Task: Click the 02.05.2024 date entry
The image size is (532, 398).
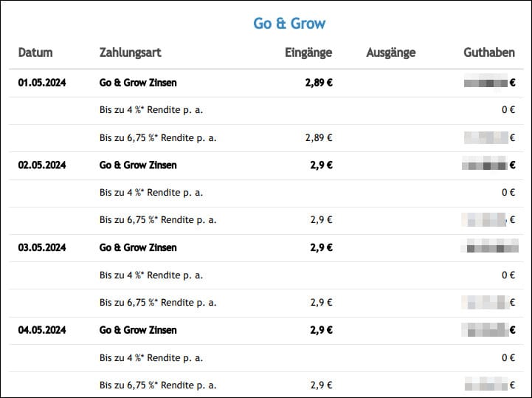Action: (42, 165)
